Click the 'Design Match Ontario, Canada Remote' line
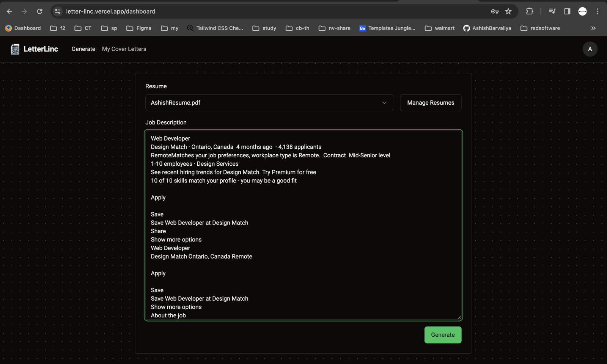 pyautogui.click(x=201, y=256)
